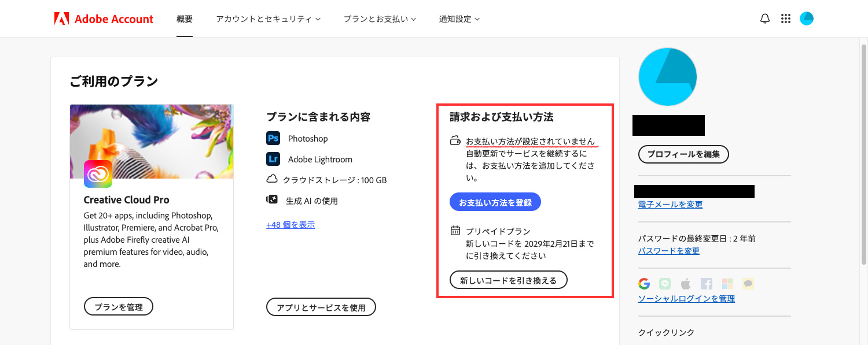This screenshot has width=868, height=345.
Task: Click the generative AI icon
Action: pos(272,199)
